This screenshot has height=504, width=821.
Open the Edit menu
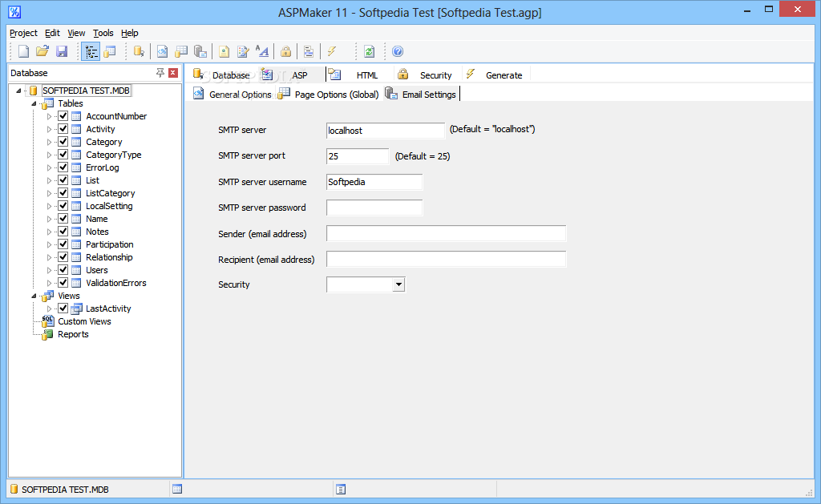[x=52, y=33]
